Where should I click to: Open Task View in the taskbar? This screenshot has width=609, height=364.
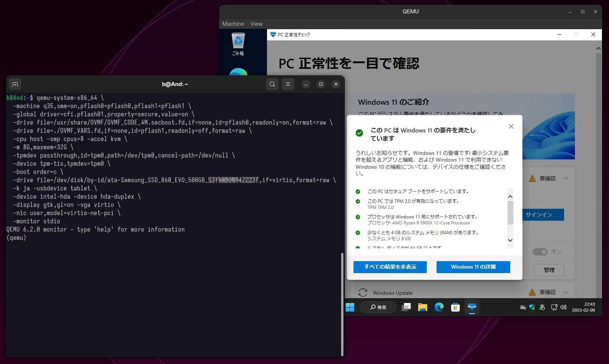[406, 308]
